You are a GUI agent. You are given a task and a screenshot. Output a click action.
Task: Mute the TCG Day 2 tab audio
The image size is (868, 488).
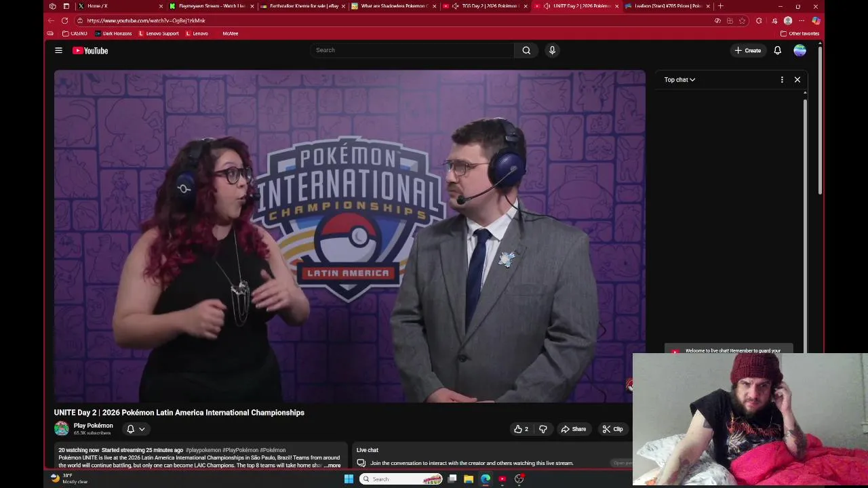[455, 6]
